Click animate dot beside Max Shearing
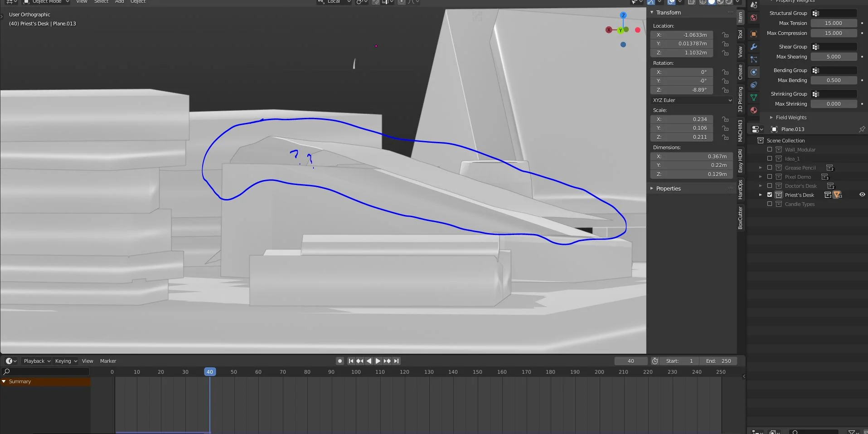Image resolution: width=868 pixels, height=434 pixels. (862, 57)
